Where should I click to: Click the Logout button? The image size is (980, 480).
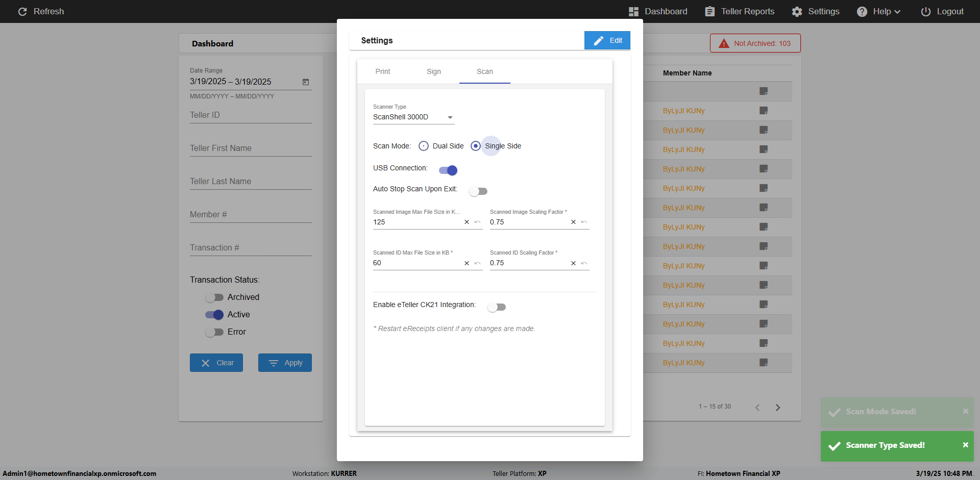pos(942,11)
